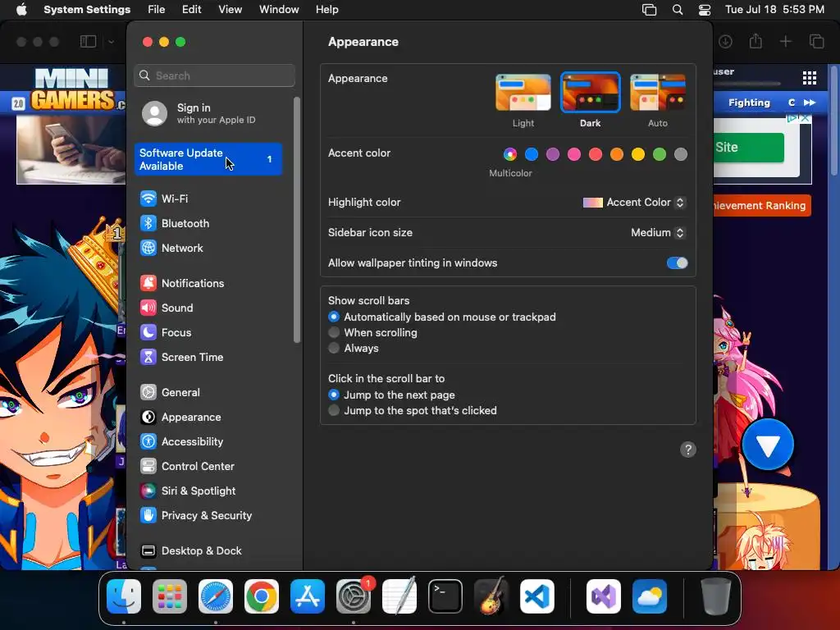Viewport: 840px width, 630px height.
Task: Choose the blue accent color
Action: pyautogui.click(x=532, y=154)
